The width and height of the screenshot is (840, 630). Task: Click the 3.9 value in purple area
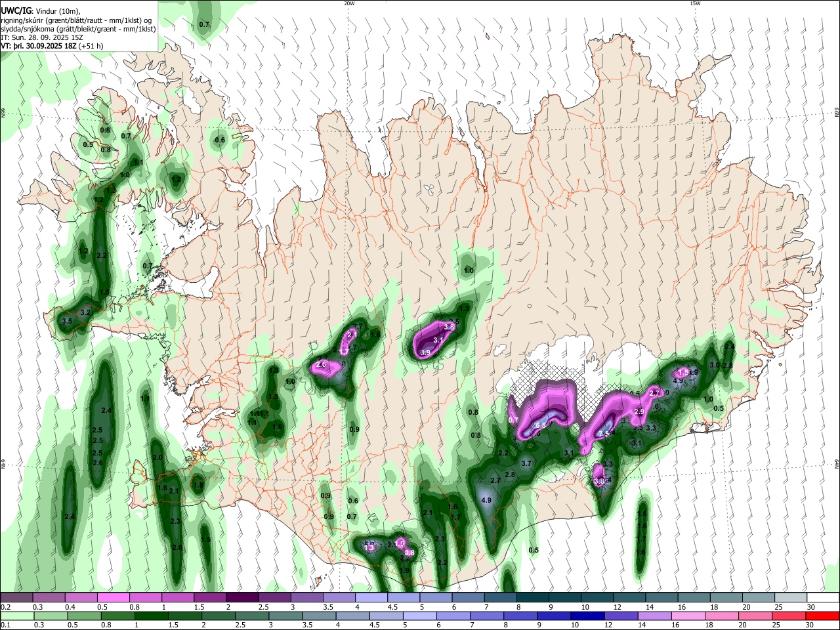coord(425,353)
